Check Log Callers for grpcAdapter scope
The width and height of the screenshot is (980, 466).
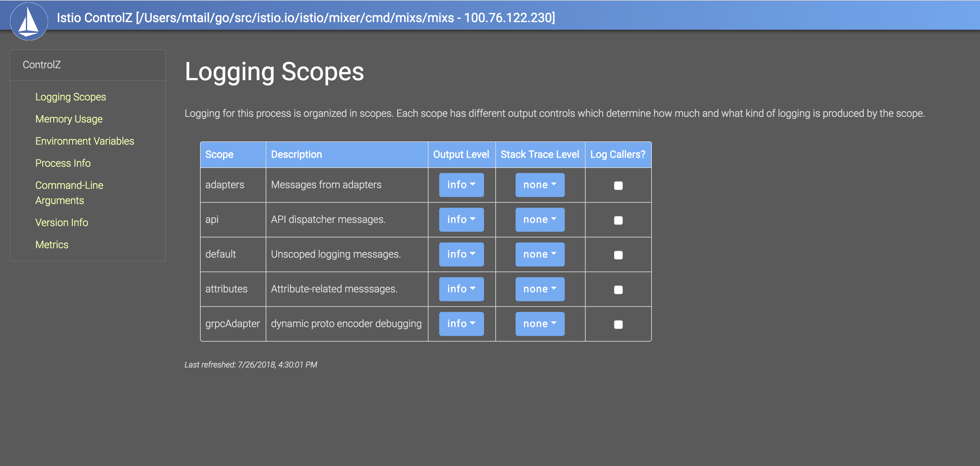pyautogui.click(x=618, y=324)
